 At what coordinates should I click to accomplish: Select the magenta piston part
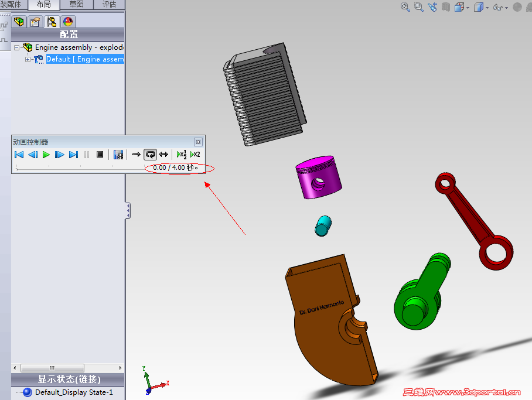[x=318, y=177]
